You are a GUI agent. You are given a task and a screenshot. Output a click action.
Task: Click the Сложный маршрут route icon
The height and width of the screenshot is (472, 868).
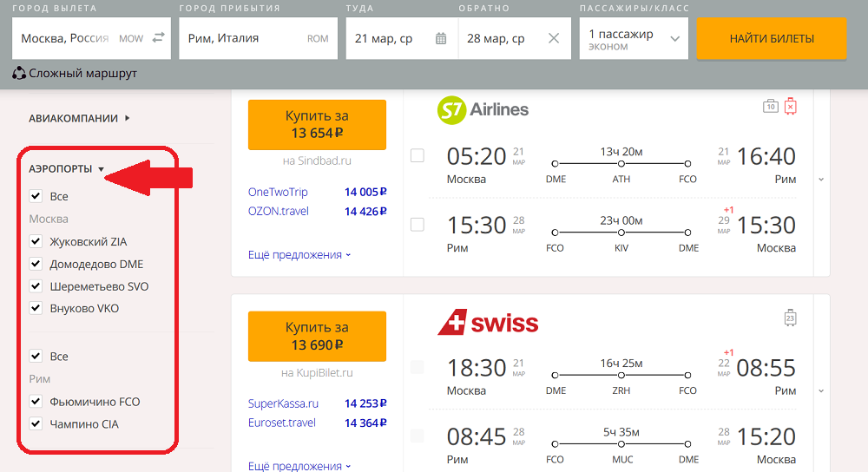point(19,73)
